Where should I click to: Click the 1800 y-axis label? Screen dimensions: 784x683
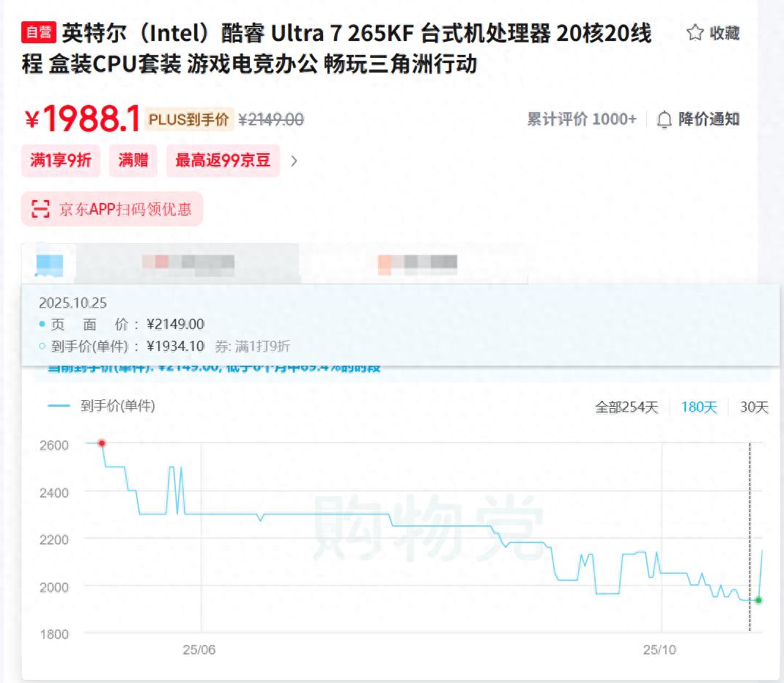tap(54, 634)
